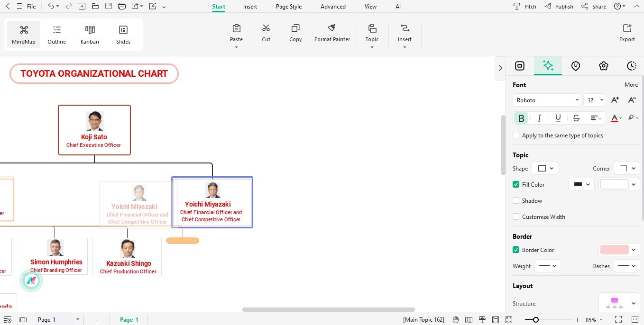Open the clock history panel tab
This screenshot has width=644, height=325.
[x=631, y=66]
